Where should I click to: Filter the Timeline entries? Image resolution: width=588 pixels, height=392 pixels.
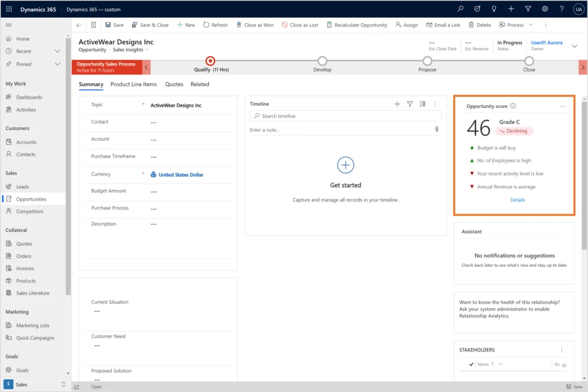click(410, 104)
